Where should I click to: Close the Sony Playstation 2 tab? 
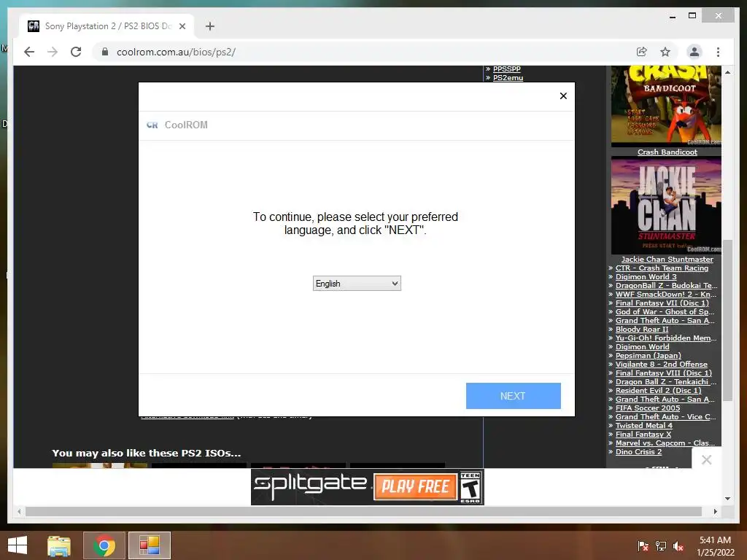(182, 26)
